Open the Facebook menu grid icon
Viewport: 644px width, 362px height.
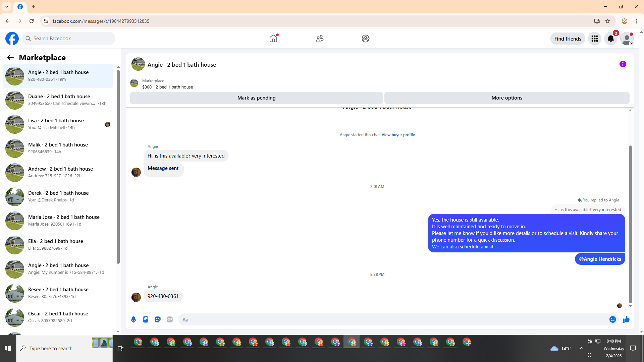594,39
